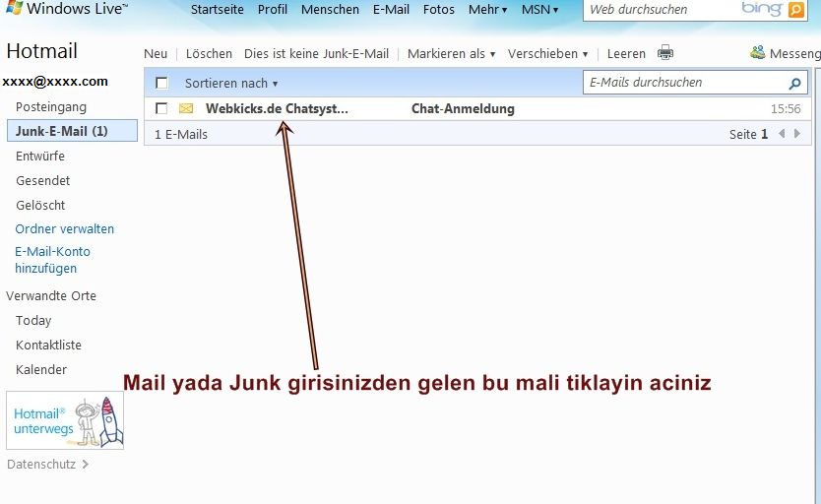Click the Messenger people icon
821x504 pixels.
(758, 52)
